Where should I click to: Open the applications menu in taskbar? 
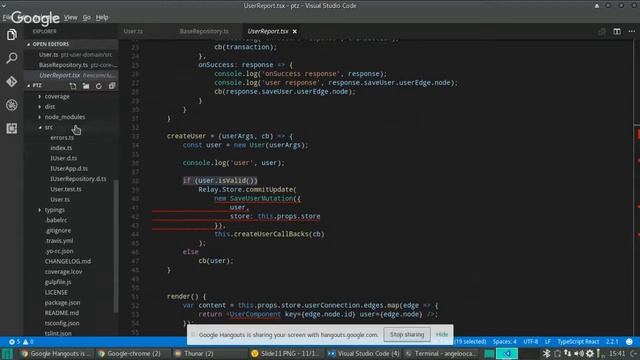[x=7, y=353]
